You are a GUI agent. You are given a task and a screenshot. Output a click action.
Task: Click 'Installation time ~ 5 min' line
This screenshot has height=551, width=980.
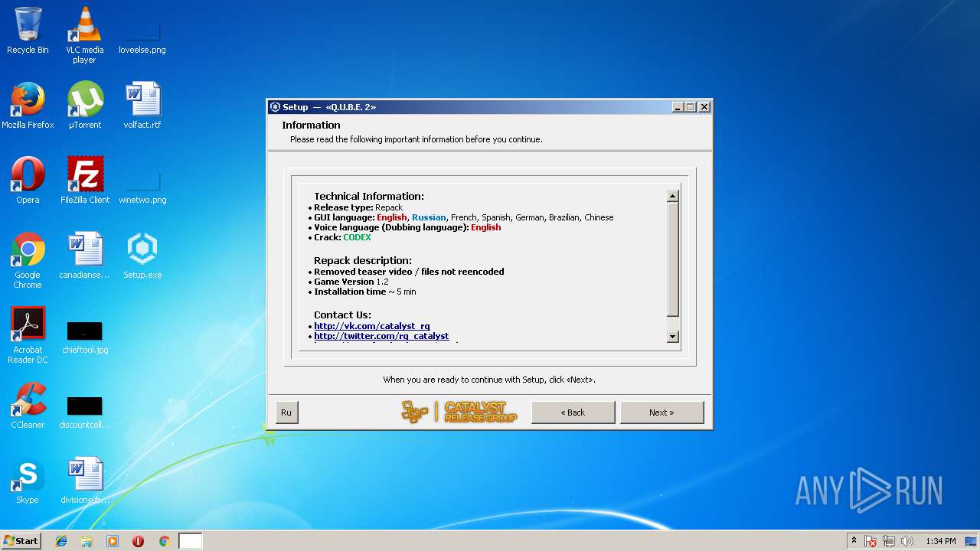[365, 292]
